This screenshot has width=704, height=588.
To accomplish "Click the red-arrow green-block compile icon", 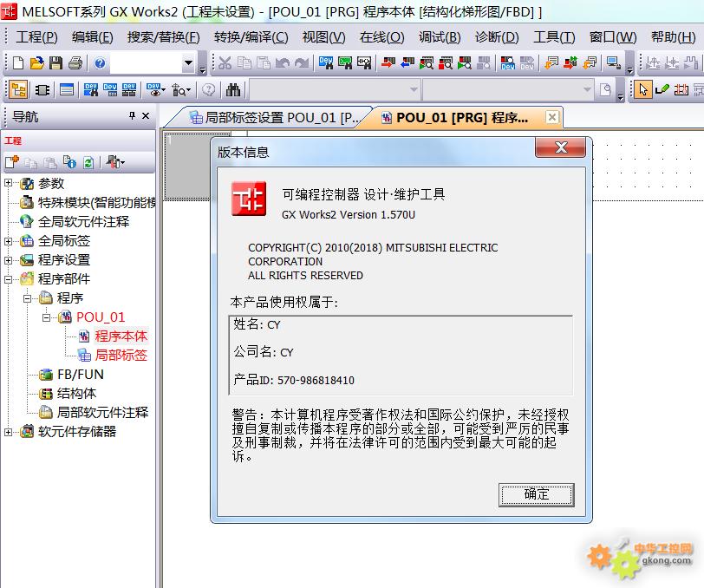I will (x=570, y=63).
